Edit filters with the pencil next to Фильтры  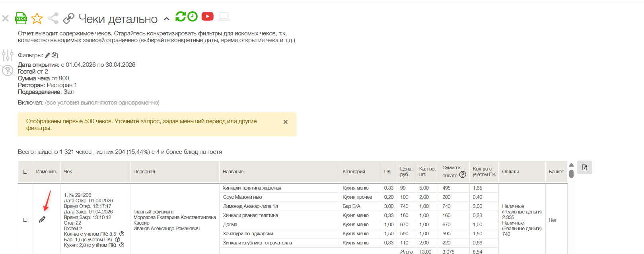(x=47, y=55)
